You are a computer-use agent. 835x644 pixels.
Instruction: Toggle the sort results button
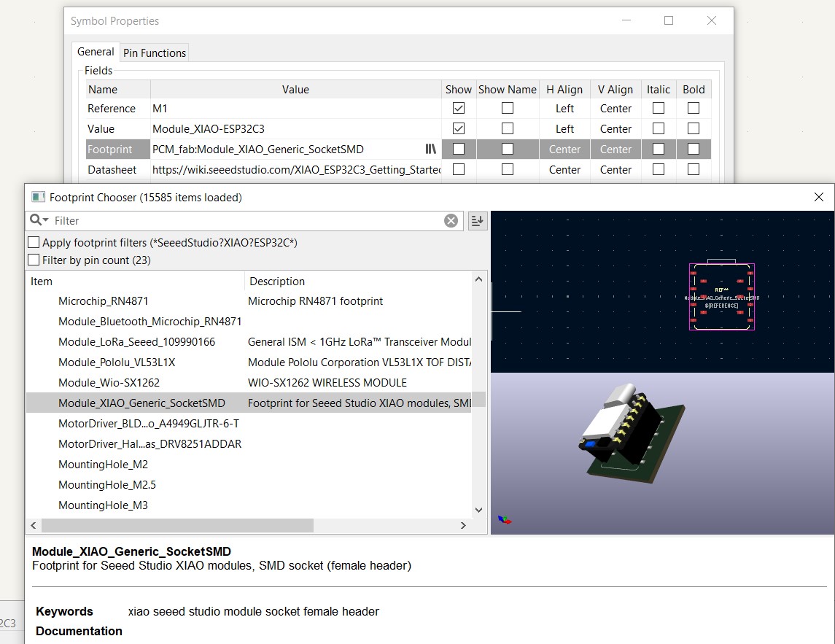tap(477, 220)
